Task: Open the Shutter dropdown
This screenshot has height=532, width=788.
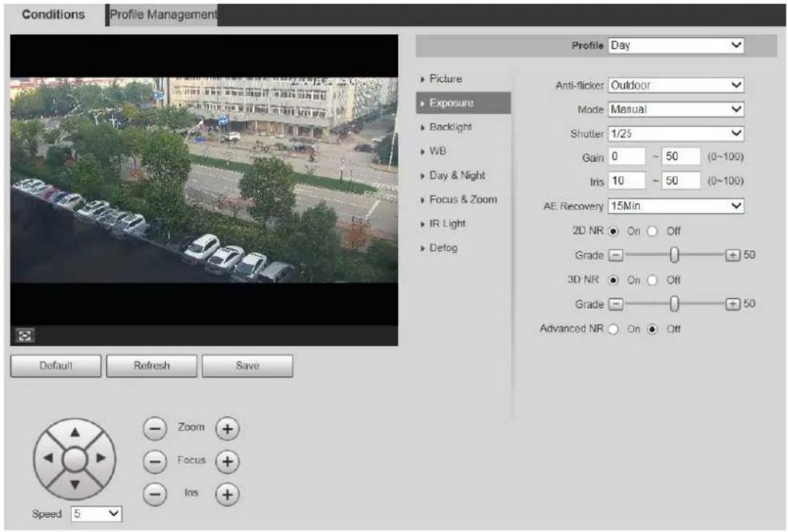Action: point(676,133)
